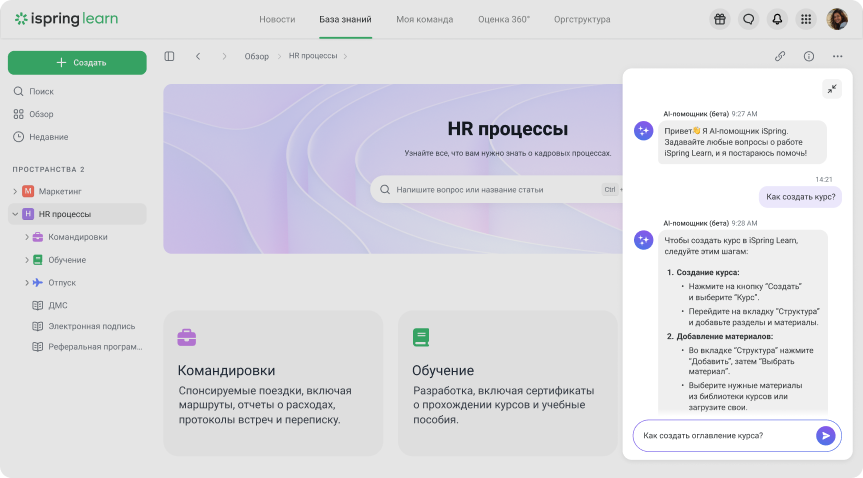Open the Командировки card

click(273, 383)
